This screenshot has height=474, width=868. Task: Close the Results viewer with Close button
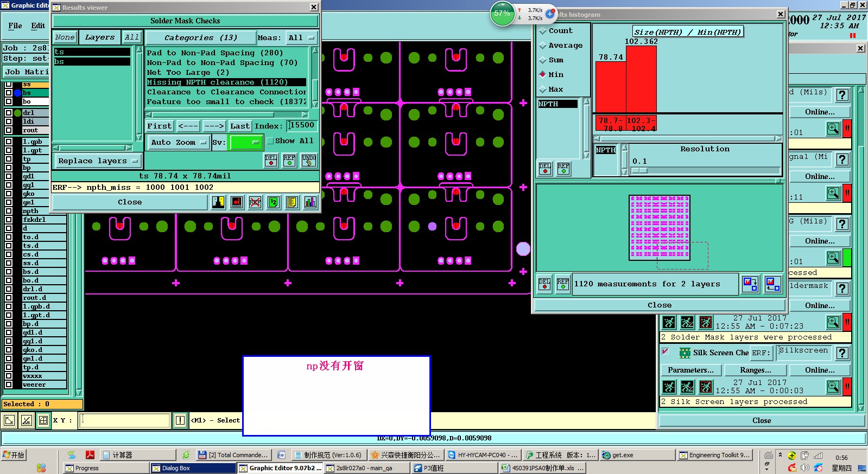pos(130,202)
